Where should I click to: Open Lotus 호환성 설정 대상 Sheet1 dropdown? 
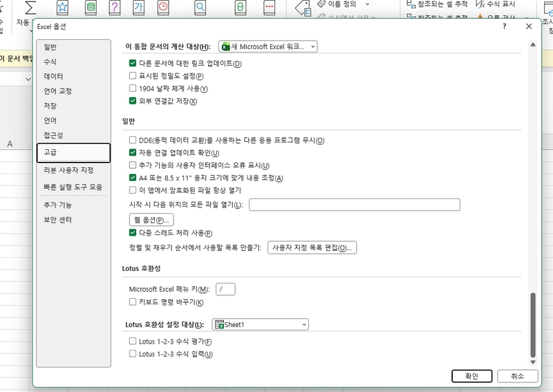261,325
